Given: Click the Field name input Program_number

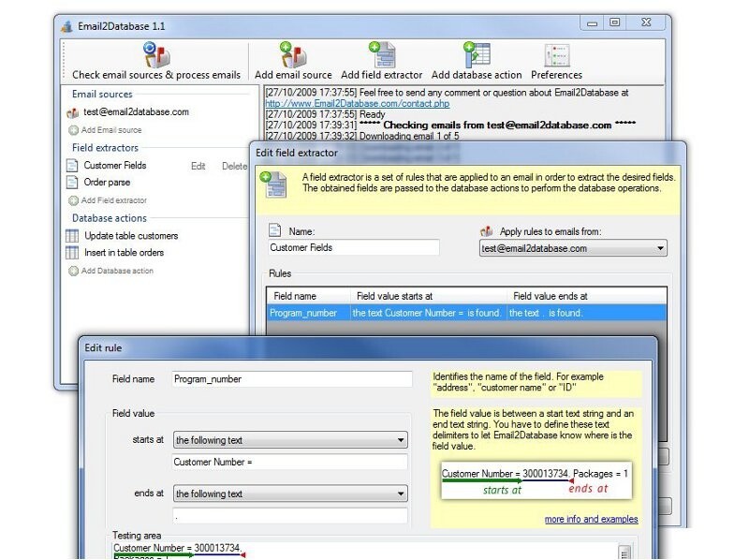Looking at the screenshot, I should 292,379.
